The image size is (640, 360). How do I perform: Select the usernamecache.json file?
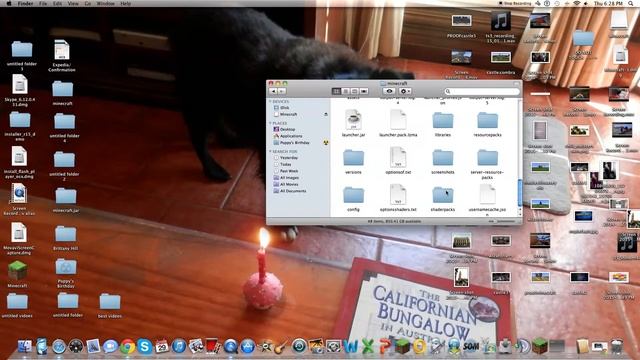point(487,195)
